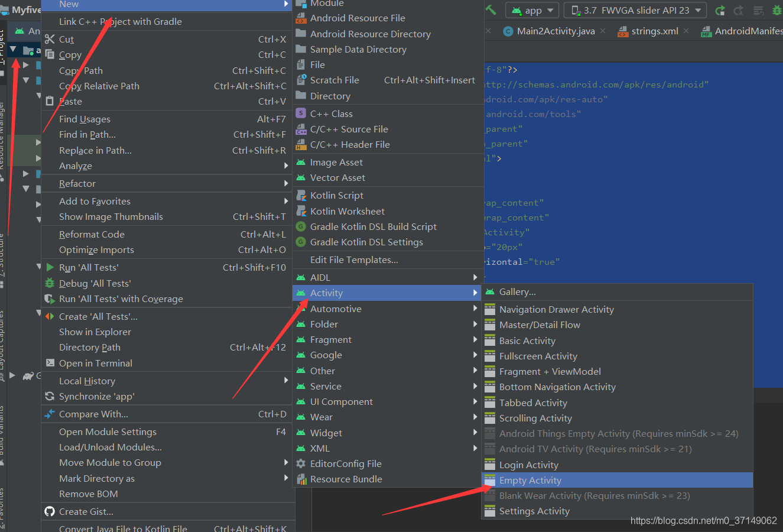This screenshot has height=532, width=783.
Task: Click the Scratch File icon
Action: click(301, 80)
